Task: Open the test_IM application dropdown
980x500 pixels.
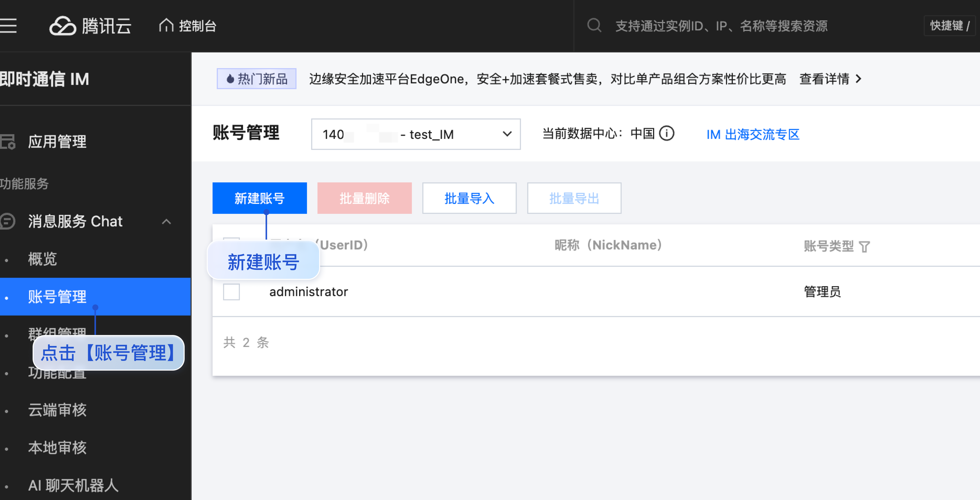Action: (415, 134)
